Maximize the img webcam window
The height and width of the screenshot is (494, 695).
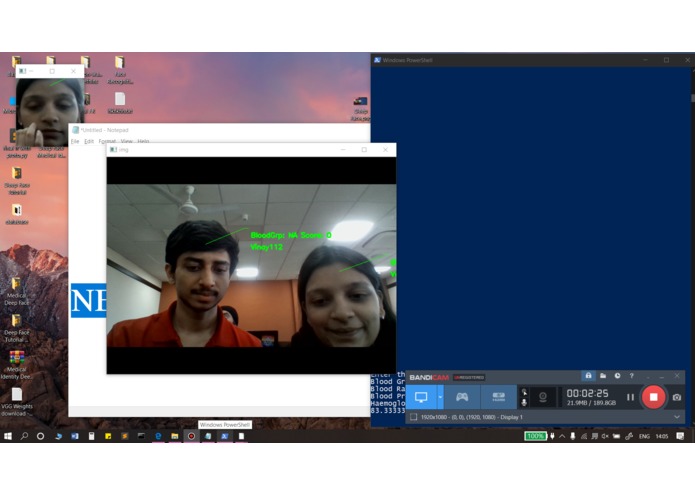pos(364,150)
